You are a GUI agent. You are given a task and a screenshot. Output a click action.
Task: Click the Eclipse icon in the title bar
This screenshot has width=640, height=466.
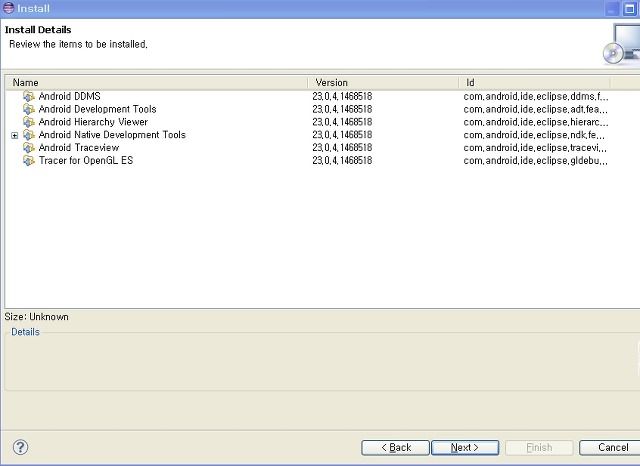tap(8, 8)
